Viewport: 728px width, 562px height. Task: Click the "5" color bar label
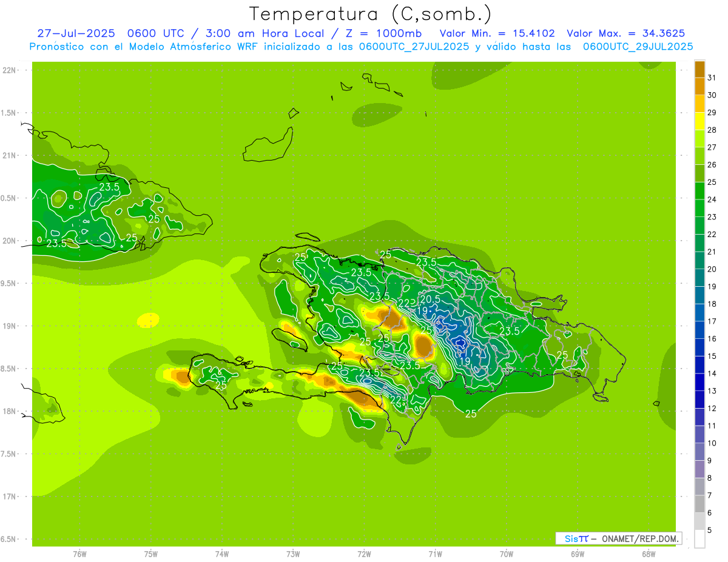click(710, 530)
